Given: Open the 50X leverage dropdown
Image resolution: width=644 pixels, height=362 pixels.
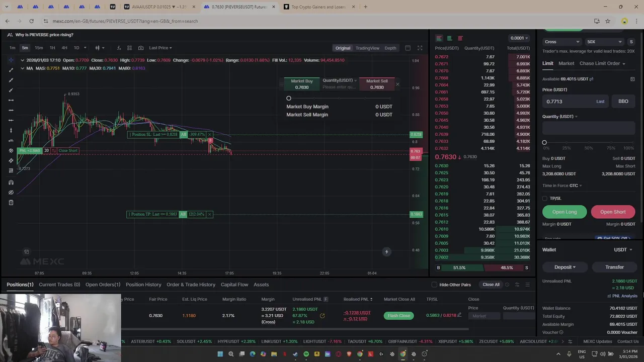Looking at the screenshot, I should 604,42.
